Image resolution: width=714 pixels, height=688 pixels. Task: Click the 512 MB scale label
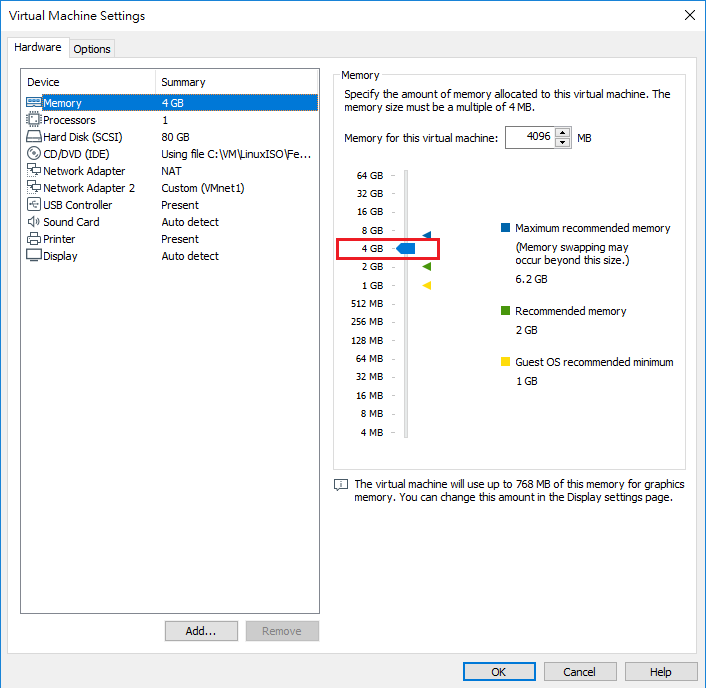[x=367, y=304]
